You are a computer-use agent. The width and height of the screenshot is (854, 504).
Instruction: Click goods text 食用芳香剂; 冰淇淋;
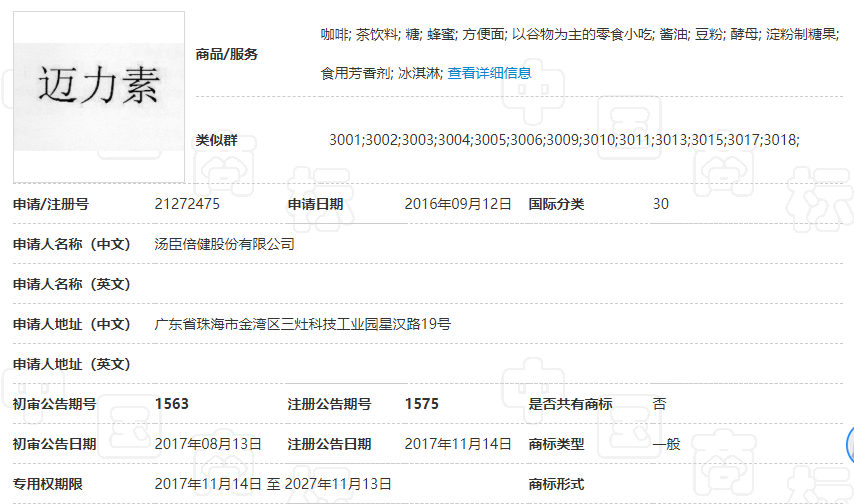[x=382, y=74]
